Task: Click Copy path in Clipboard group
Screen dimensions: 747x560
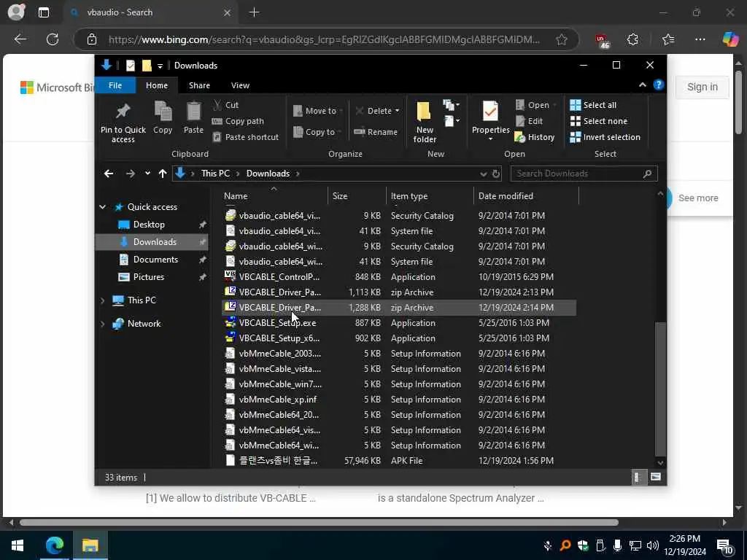Action: pyautogui.click(x=239, y=121)
